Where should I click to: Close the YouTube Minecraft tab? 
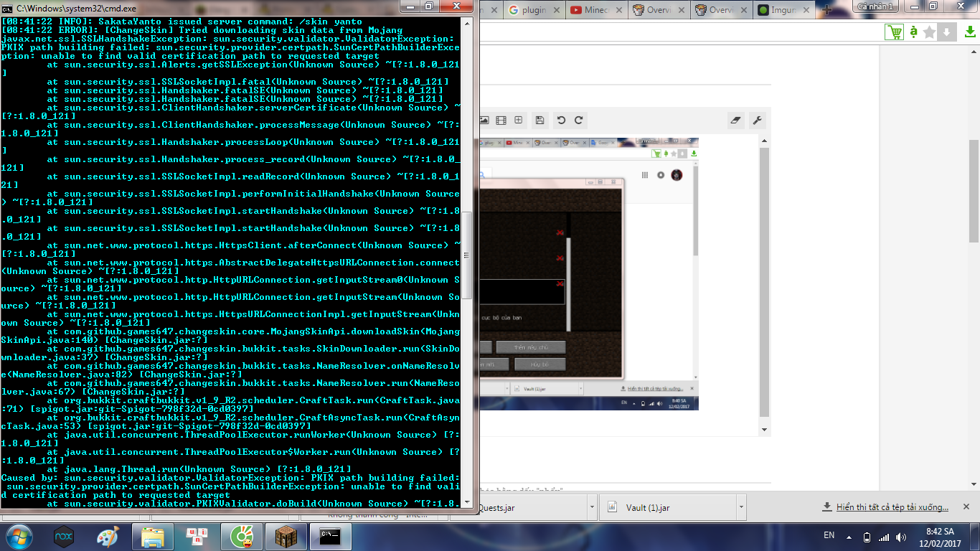[618, 10]
